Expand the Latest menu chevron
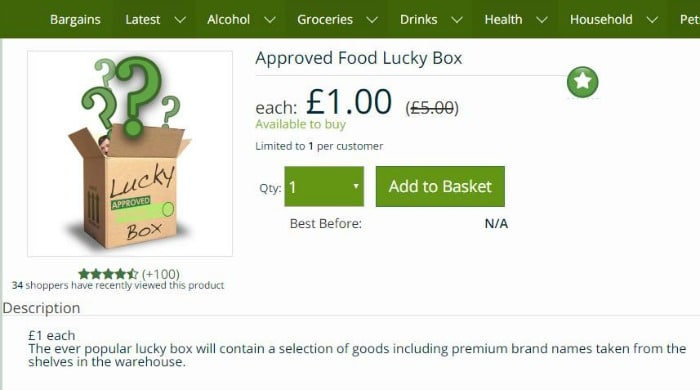700x390 pixels. 180,20
